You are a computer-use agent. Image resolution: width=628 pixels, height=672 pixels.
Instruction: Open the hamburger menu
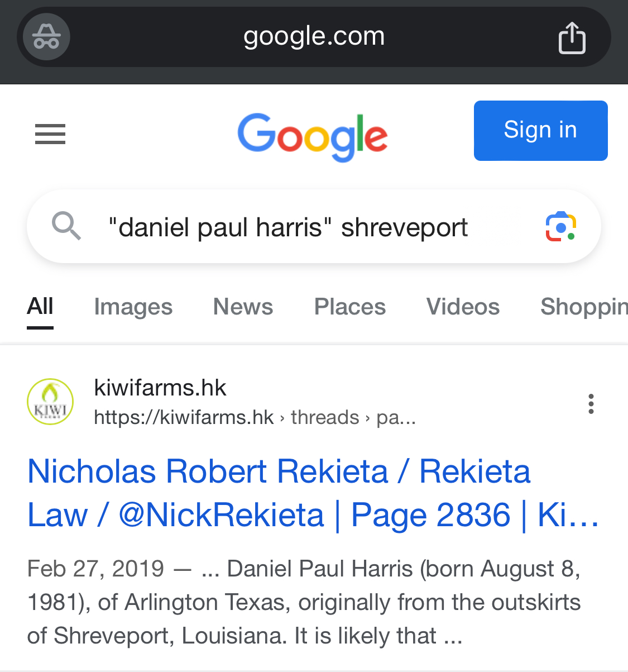point(50,134)
